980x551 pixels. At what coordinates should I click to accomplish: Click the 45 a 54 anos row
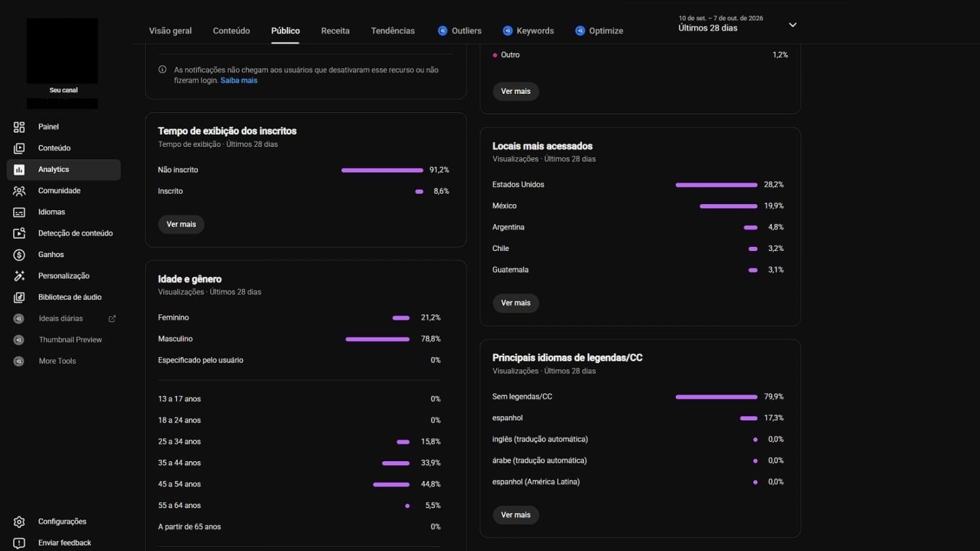[299, 484]
